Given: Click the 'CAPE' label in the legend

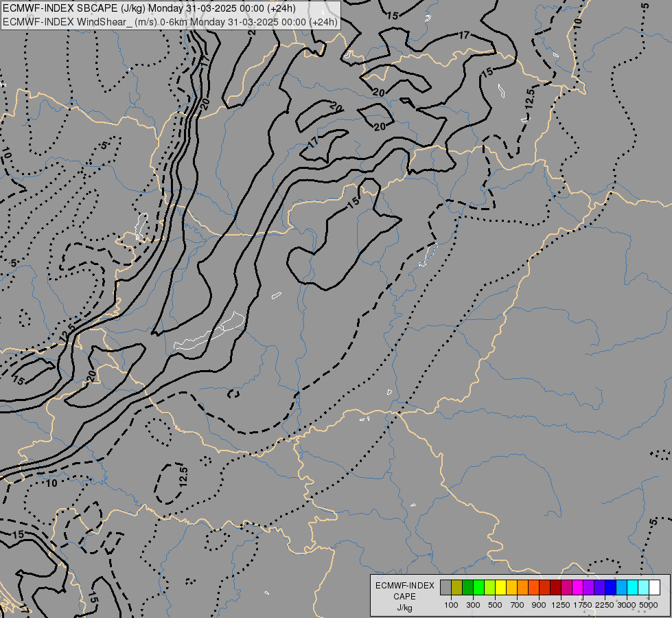Looking at the screenshot, I should (404, 597).
